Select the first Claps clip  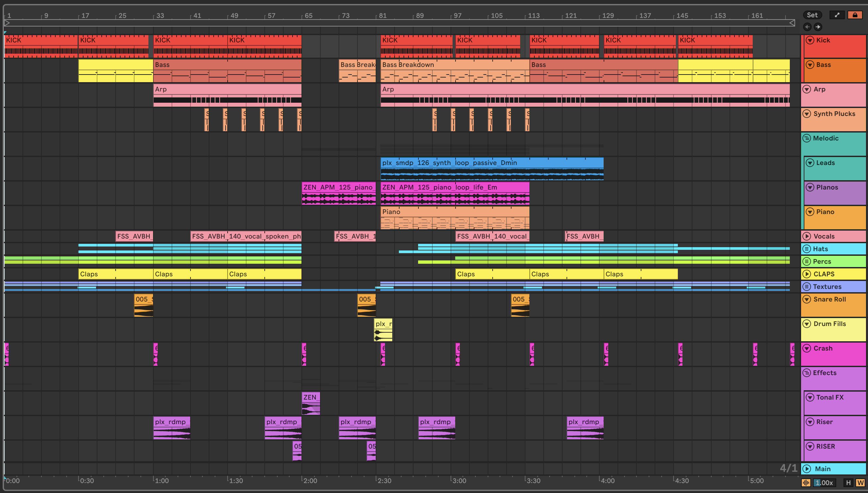pyautogui.click(x=115, y=274)
